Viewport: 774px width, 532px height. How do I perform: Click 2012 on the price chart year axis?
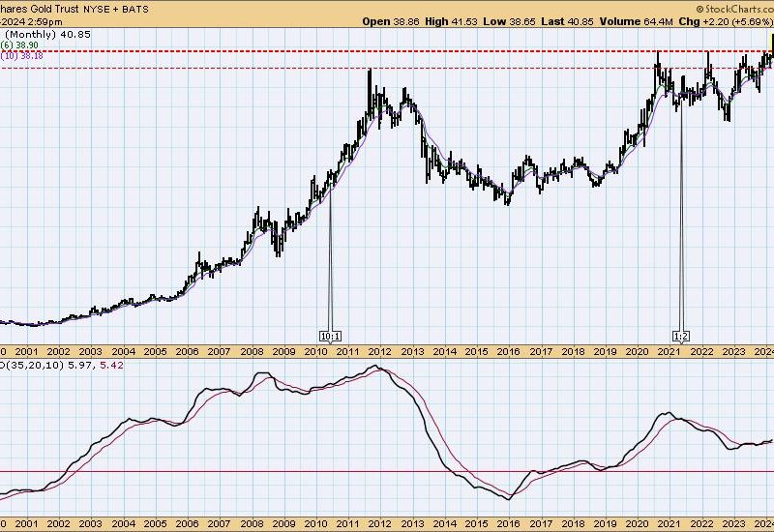379,352
